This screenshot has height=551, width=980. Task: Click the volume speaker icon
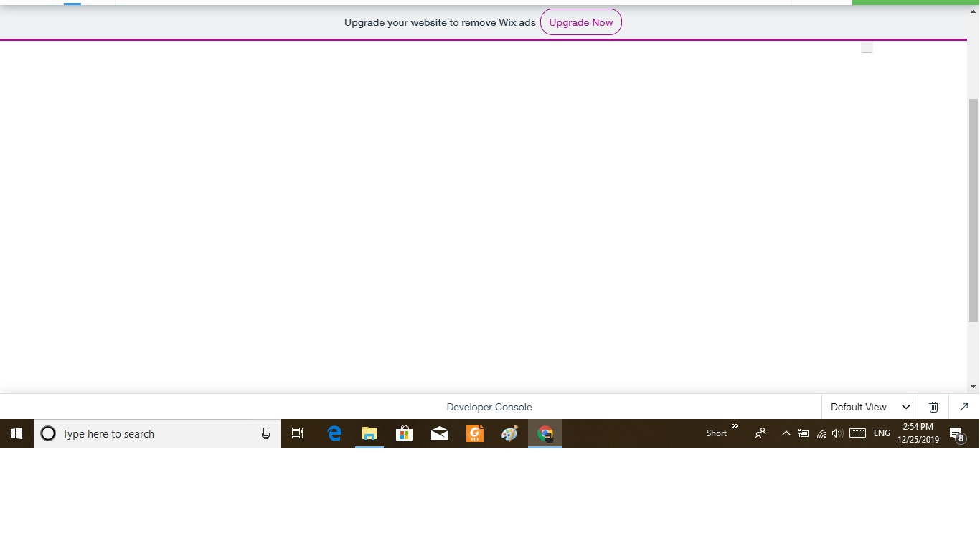(x=837, y=433)
